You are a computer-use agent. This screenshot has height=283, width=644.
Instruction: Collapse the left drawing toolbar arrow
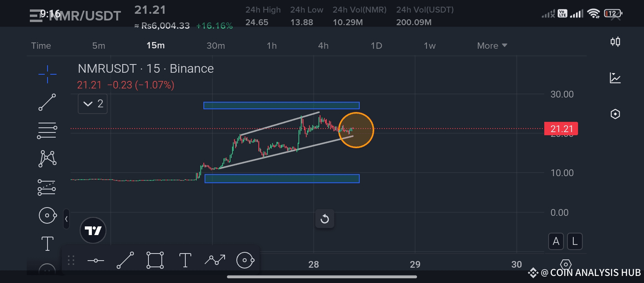click(x=66, y=219)
